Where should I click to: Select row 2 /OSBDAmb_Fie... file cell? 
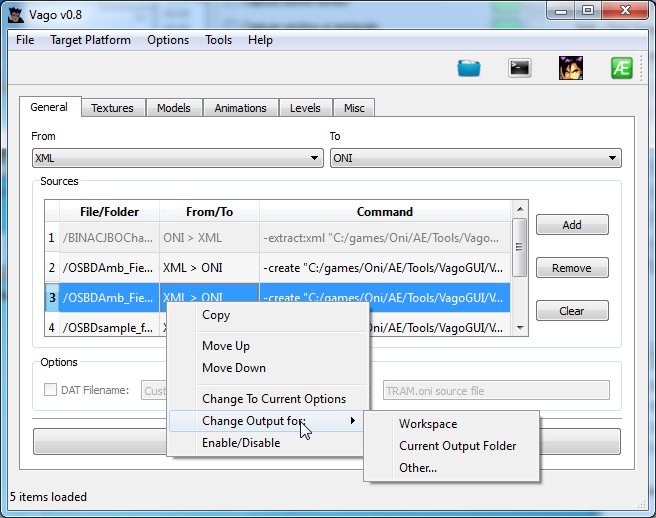(x=109, y=268)
